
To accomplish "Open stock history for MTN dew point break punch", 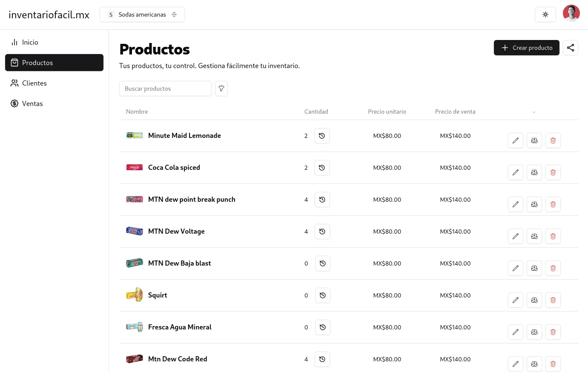I will point(322,200).
